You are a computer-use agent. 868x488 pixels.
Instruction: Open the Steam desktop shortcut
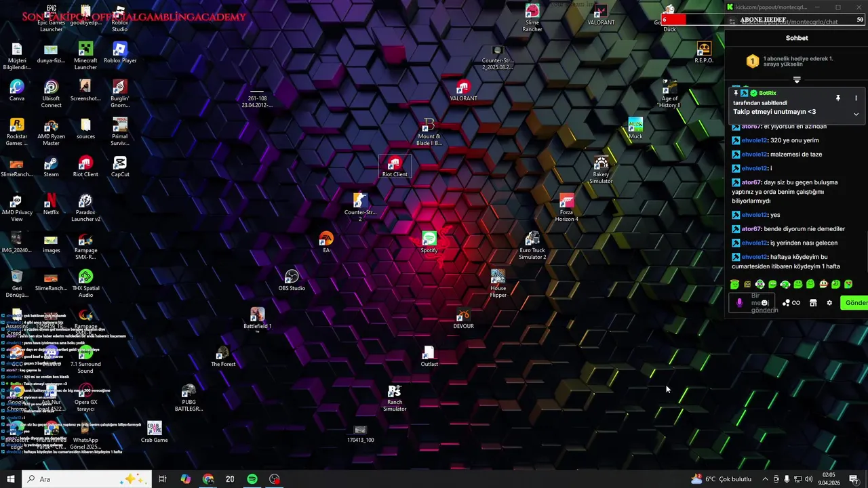[51, 167]
